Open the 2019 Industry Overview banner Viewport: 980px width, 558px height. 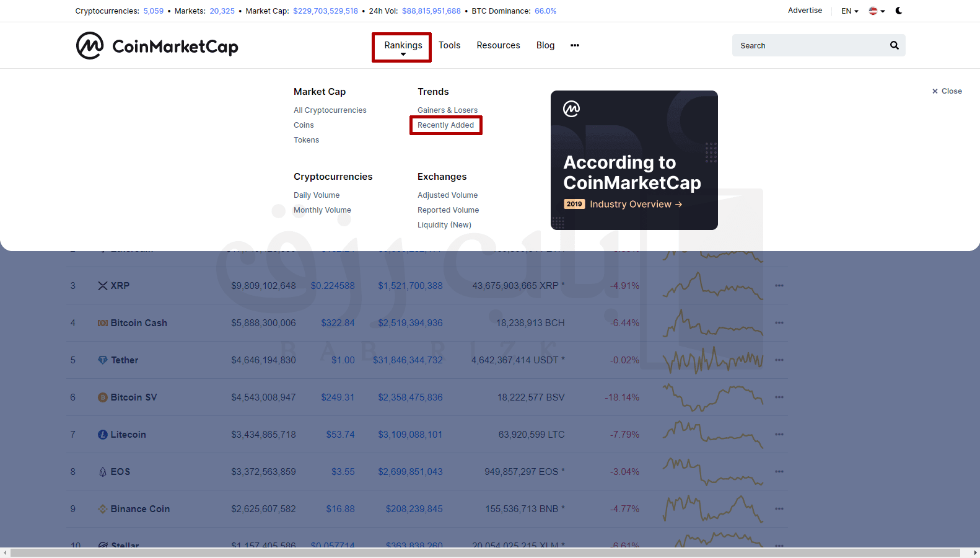pyautogui.click(x=634, y=160)
